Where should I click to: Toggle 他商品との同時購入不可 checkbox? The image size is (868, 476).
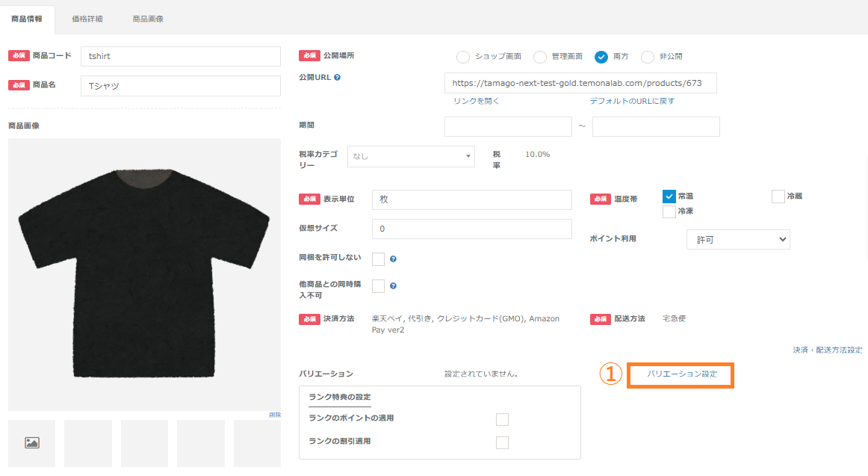pyautogui.click(x=378, y=286)
